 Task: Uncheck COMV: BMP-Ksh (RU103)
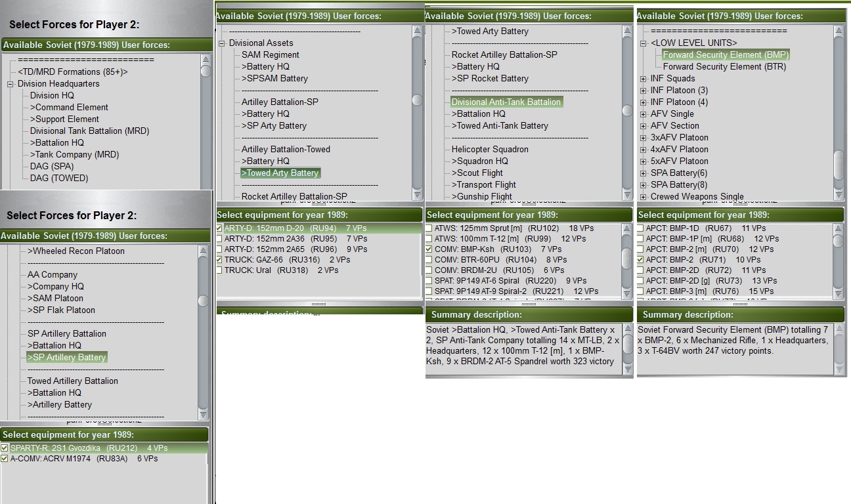pyautogui.click(x=429, y=249)
